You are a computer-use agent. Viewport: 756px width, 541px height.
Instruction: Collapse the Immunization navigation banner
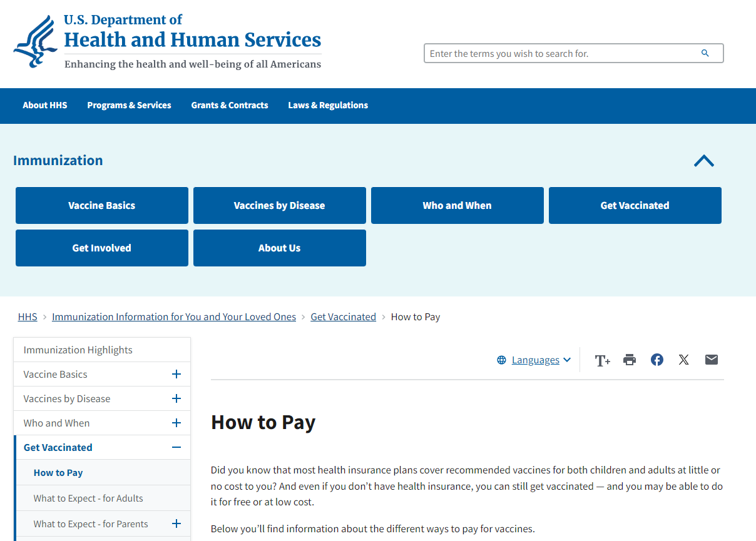703,161
